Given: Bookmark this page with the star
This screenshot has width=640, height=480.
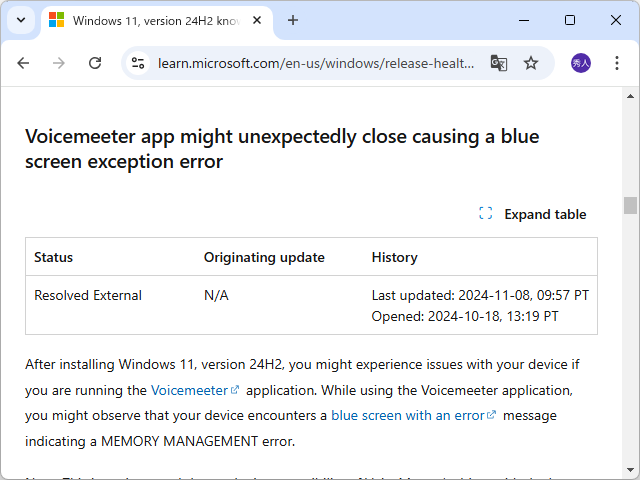Looking at the screenshot, I should [531, 63].
